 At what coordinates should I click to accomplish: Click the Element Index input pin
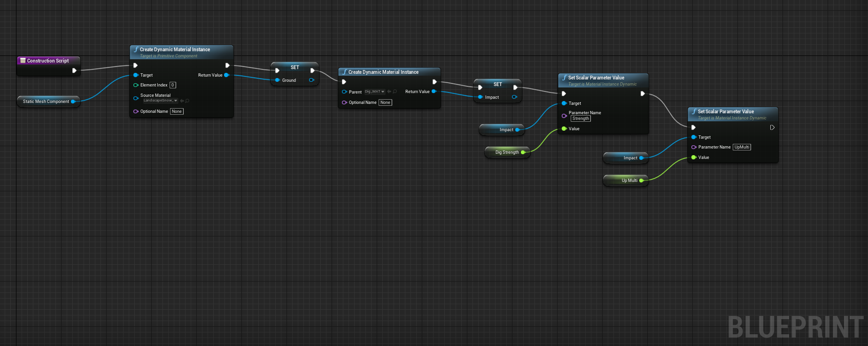pyautogui.click(x=136, y=85)
